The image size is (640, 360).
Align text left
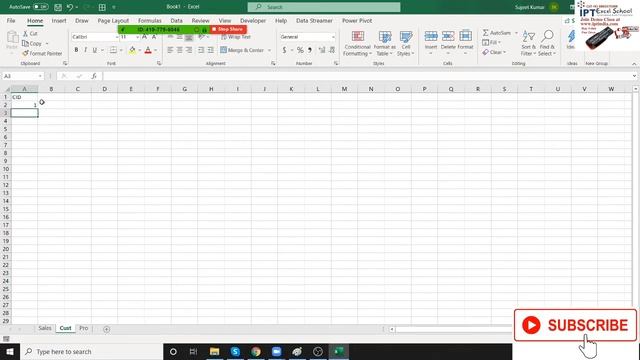(x=170, y=50)
